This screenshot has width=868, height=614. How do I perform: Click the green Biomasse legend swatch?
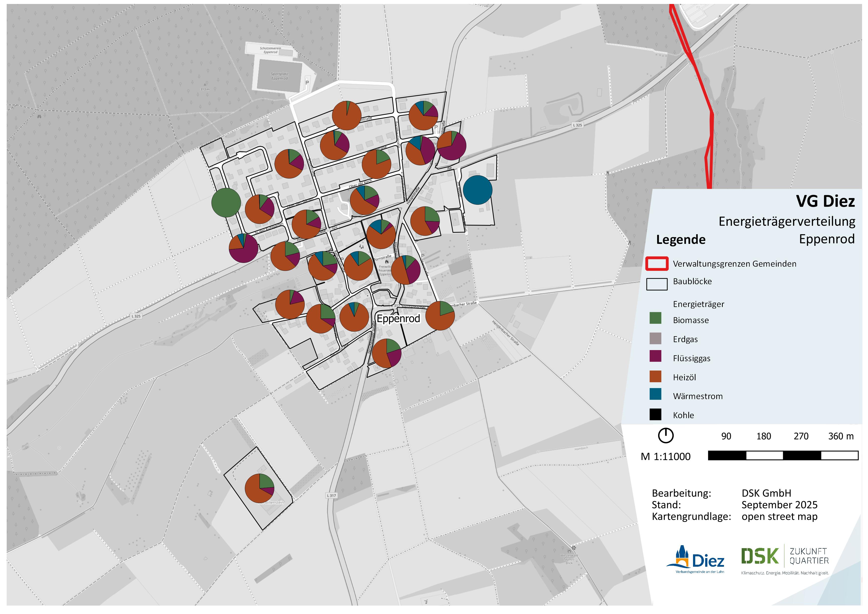655,318
